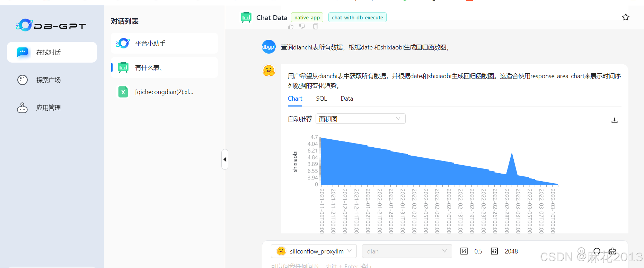Open the siliconflow_proxyllm model dropdown
Image resolution: width=644 pixels, height=268 pixels.
point(314,251)
